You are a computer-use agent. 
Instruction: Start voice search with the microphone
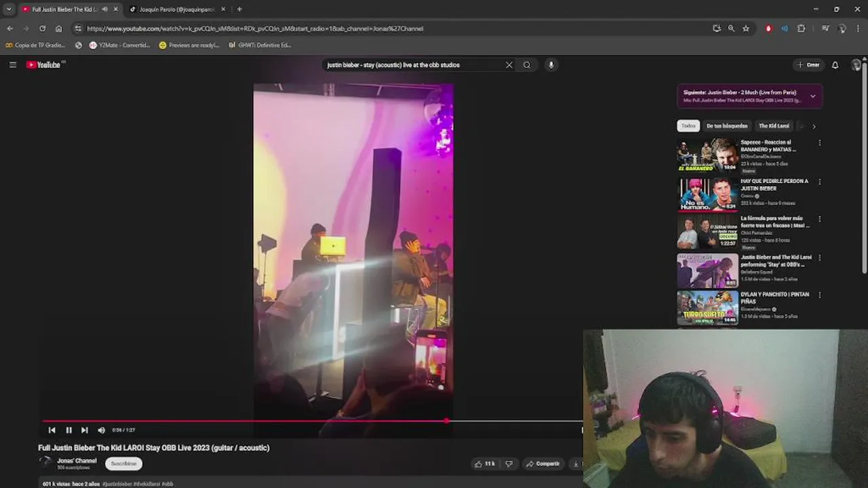click(x=551, y=65)
